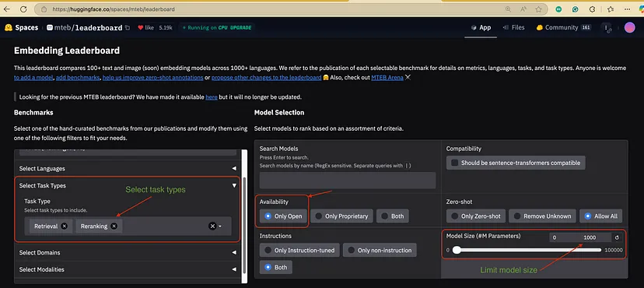644x288 pixels.
Task: Expand the Select Languages section
Action: [127, 168]
